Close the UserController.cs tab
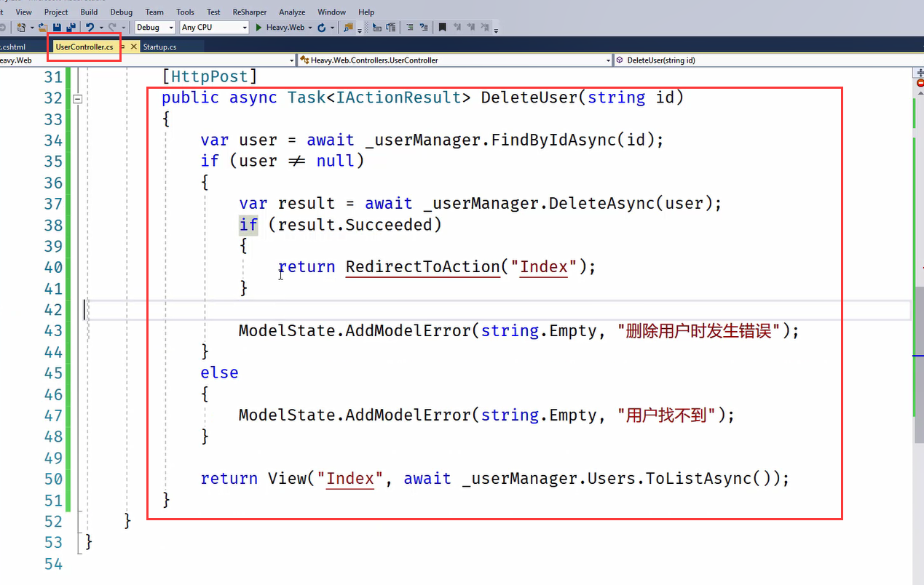This screenshot has width=924, height=585. click(x=133, y=47)
